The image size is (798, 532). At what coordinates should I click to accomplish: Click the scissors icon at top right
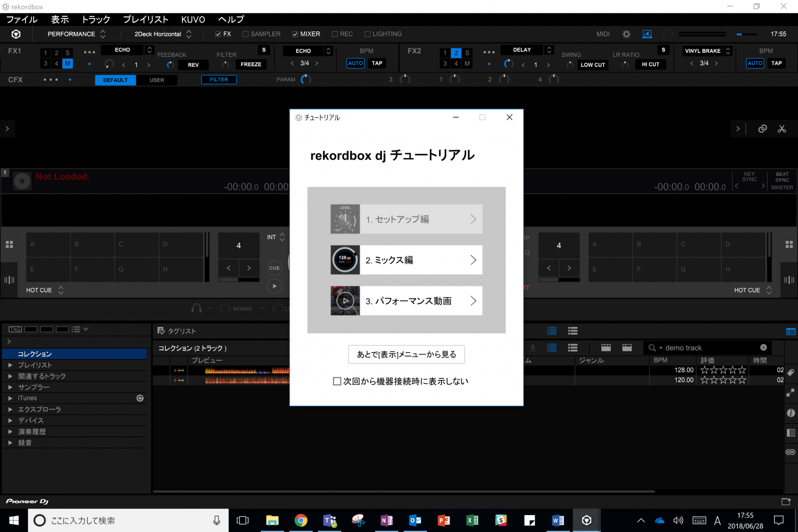[782, 129]
